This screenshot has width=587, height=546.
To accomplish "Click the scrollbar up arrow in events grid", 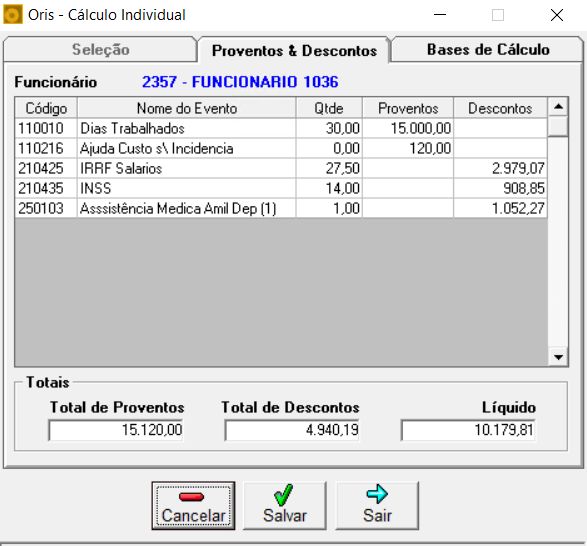I will (558, 107).
